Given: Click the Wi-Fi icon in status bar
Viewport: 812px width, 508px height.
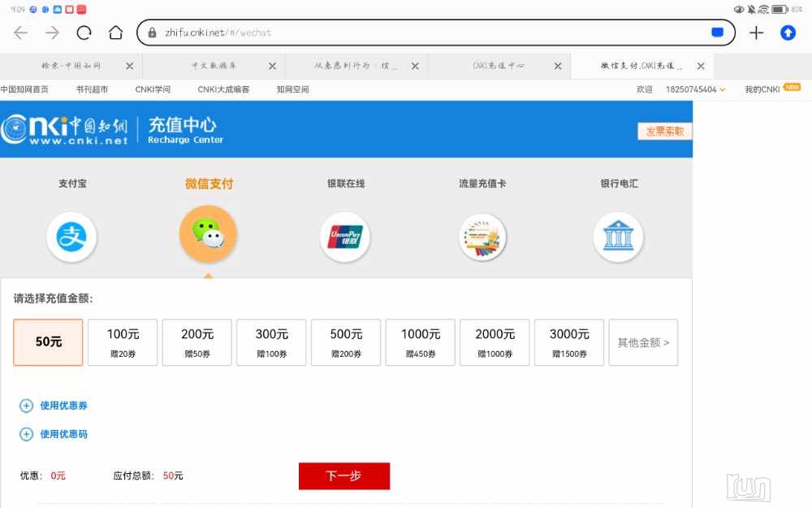Looking at the screenshot, I should pyautogui.click(x=763, y=9).
